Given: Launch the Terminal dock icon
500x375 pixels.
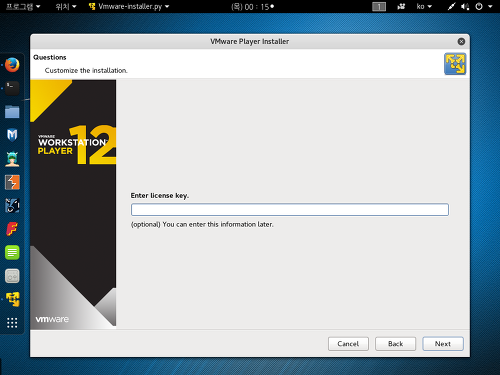Looking at the screenshot, I should (x=12, y=88).
